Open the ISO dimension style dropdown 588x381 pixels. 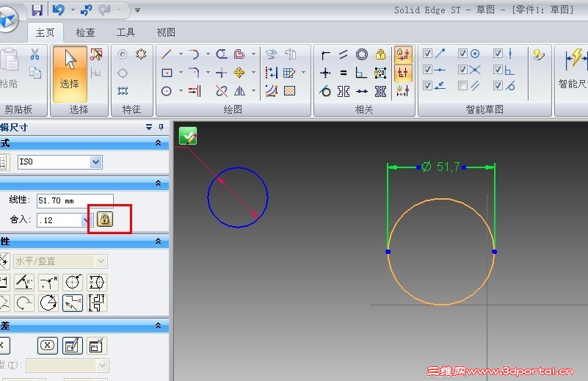[96, 162]
